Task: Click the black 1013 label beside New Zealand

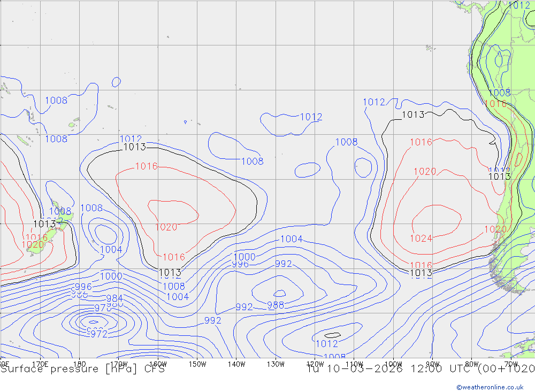Action: click(x=44, y=224)
